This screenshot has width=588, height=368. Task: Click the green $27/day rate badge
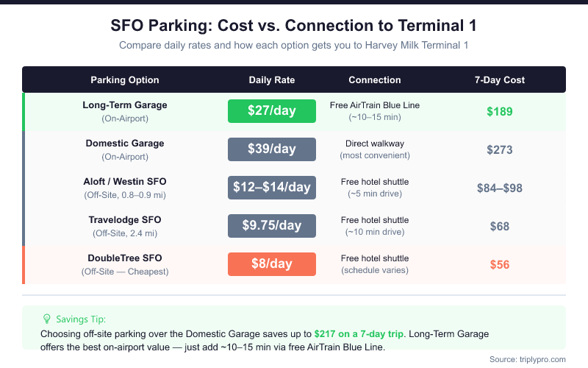click(272, 111)
